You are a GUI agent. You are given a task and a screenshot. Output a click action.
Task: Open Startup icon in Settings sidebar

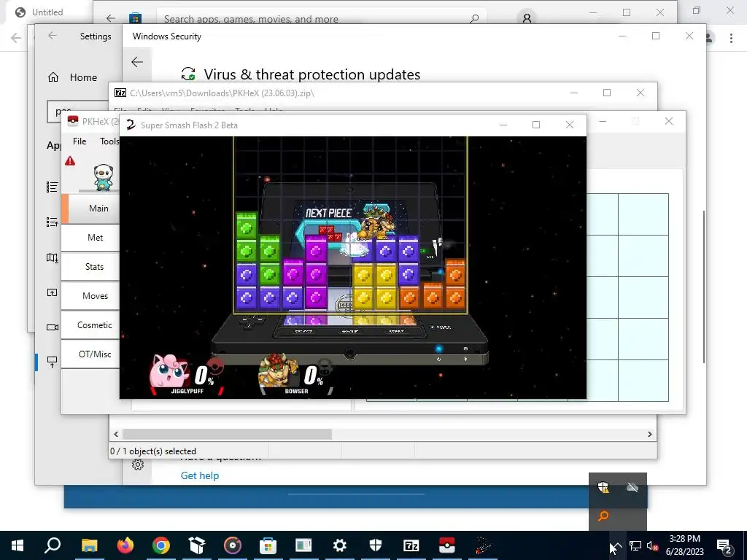tap(52, 362)
